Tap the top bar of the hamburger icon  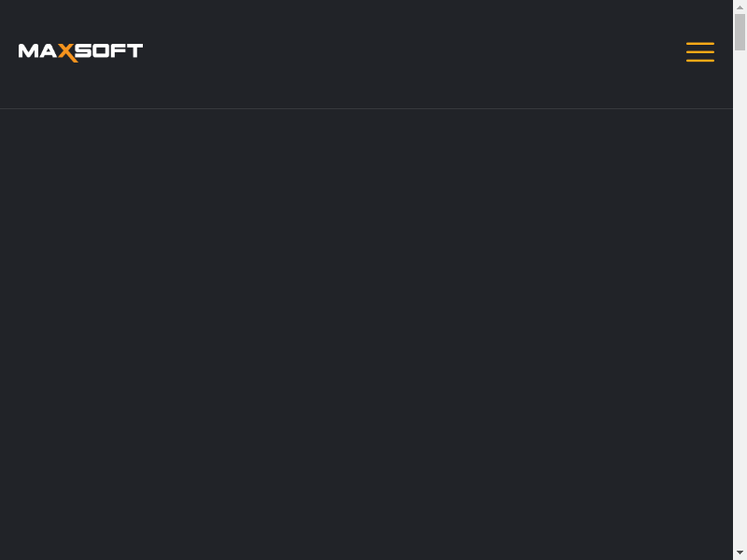pos(700,44)
